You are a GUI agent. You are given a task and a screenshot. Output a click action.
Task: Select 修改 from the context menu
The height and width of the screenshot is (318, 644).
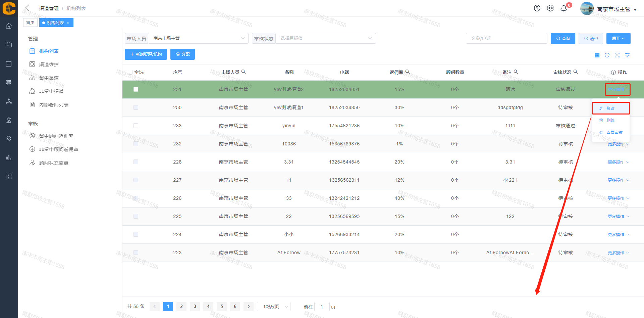[610, 108]
